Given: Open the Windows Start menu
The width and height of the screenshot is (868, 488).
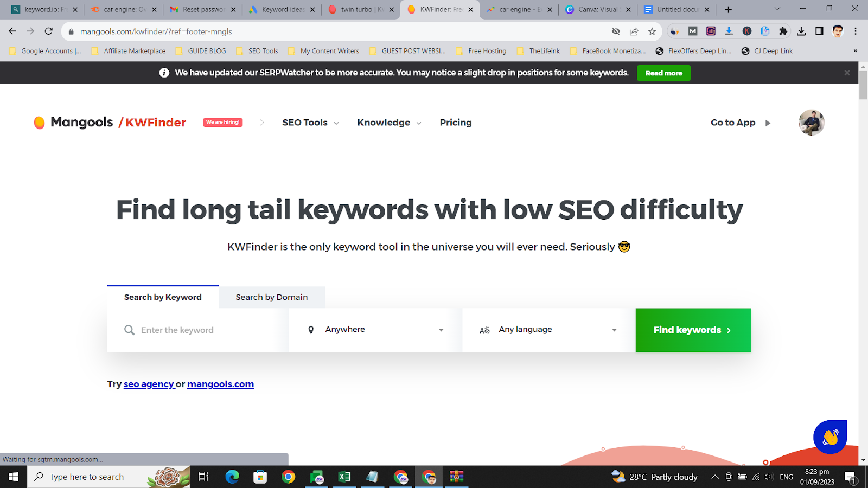Looking at the screenshot, I should pyautogui.click(x=14, y=477).
